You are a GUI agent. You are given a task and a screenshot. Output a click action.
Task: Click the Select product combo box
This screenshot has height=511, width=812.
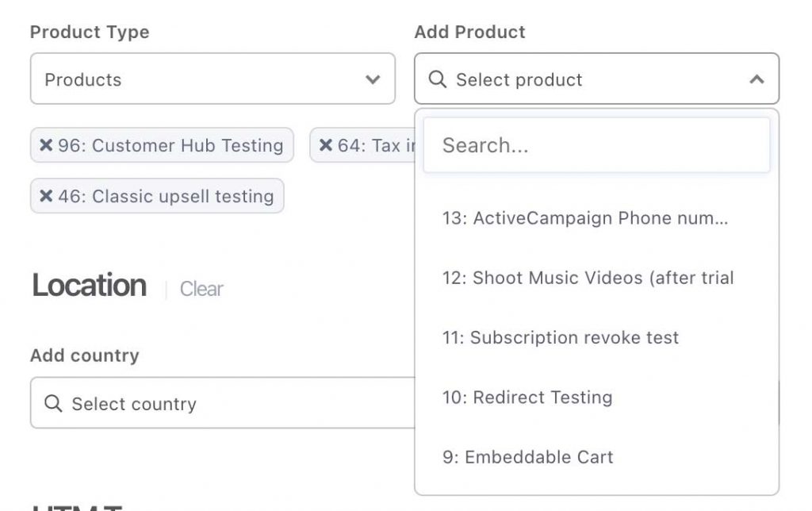click(x=596, y=79)
